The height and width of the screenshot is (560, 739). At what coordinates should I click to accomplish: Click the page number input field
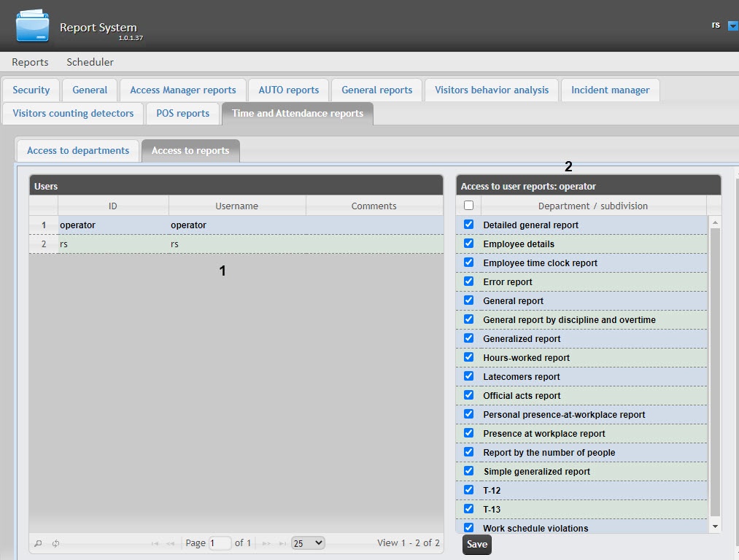pyautogui.click(x=220, y=542)
